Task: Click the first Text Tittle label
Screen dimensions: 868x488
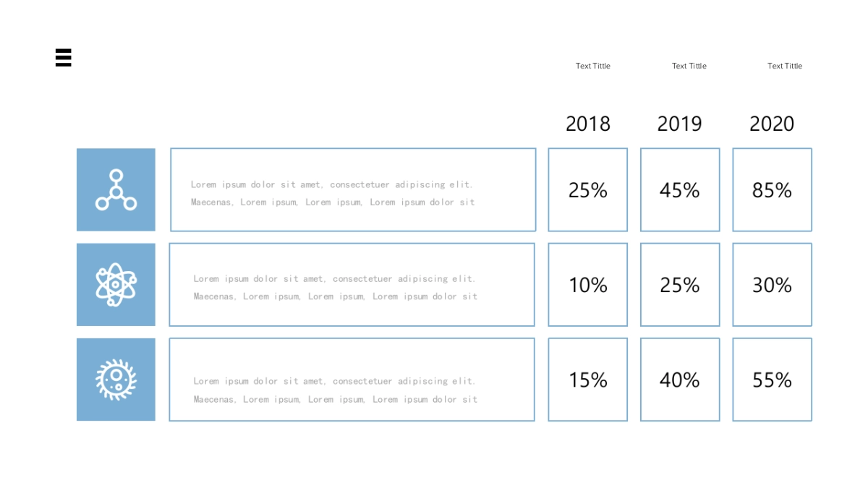Action: point(593,66)
